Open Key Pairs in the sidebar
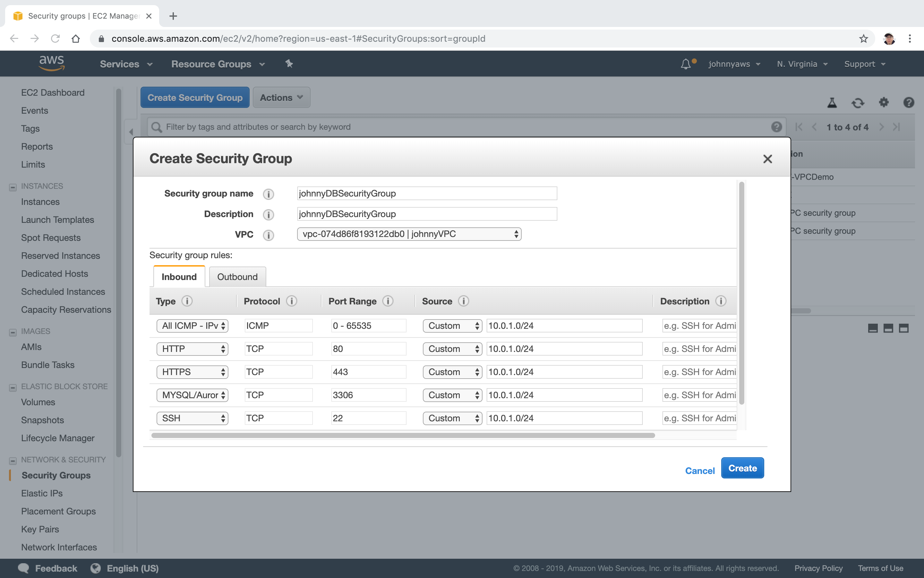 [40, 529]
